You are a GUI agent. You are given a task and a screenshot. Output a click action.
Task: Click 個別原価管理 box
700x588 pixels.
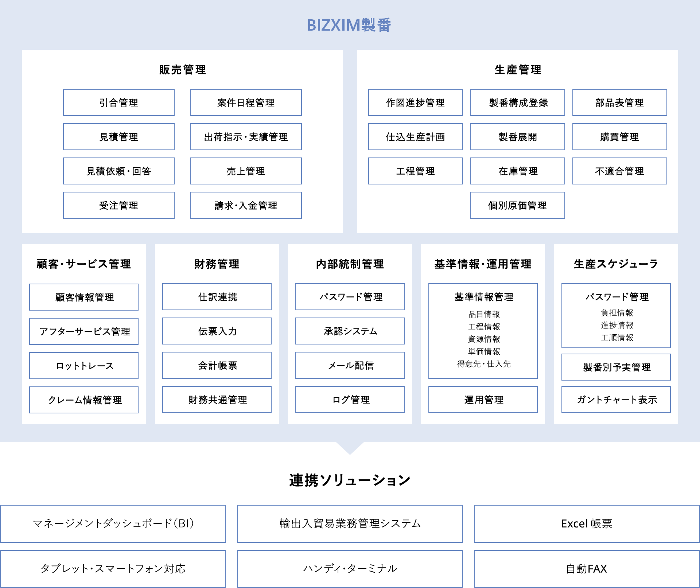point(518,205)
